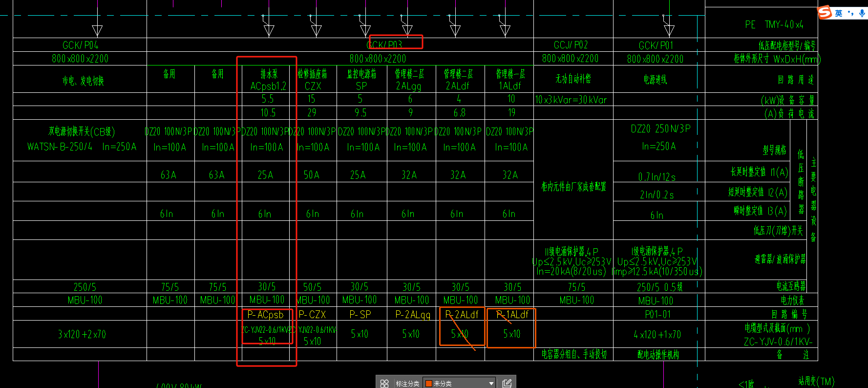Click the 短延时整定值 I2(A) row header
Image resolution: width=868 pixels, height=388 pixels.
pyautogui.click(x=758, y=193)
